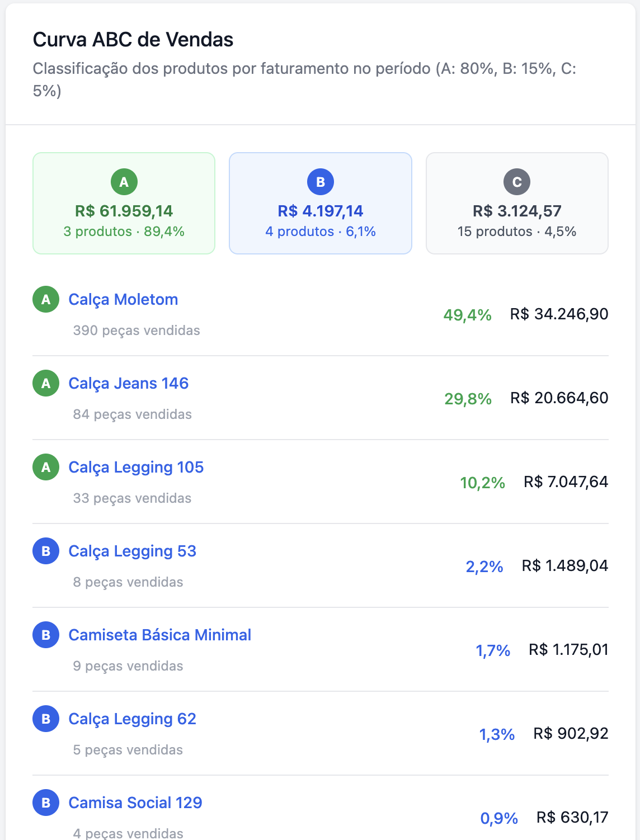Open the Camisa Social 129 link
The image size is (640, 840).
pyautogui.click(x=135, y=803)
